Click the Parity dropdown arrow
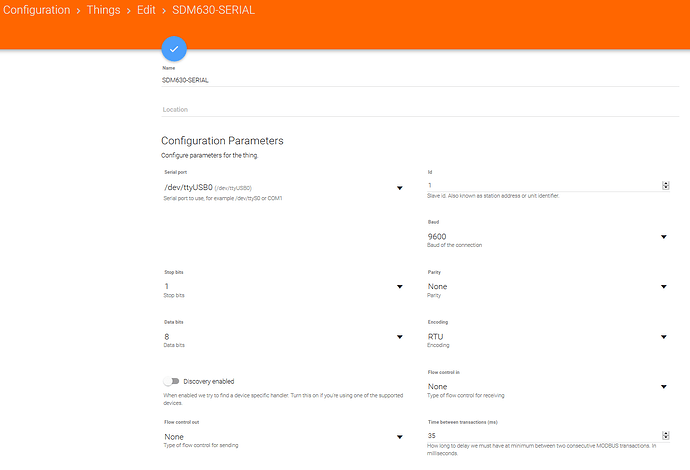This screenshot has width=690, height=470. point(663,287)
